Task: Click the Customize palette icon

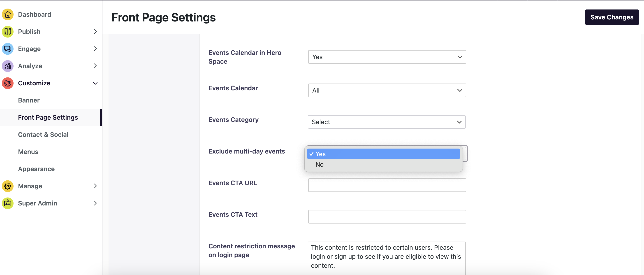Action: [7, 83]
